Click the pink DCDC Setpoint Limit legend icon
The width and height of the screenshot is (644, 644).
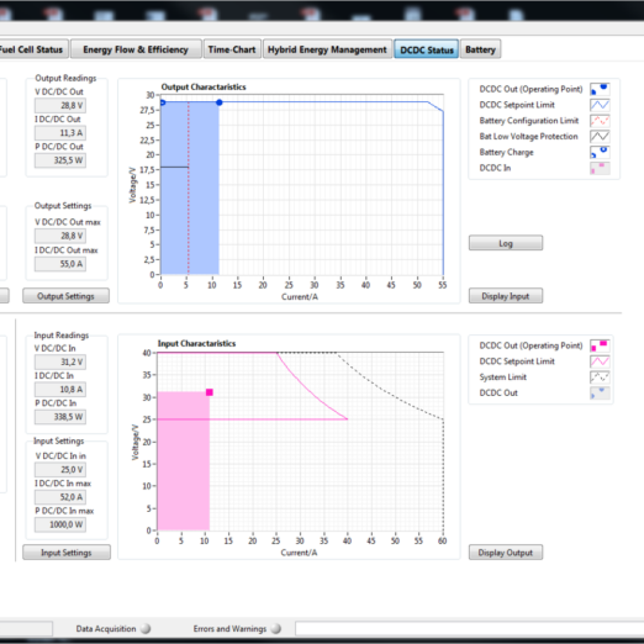point(600,361)
